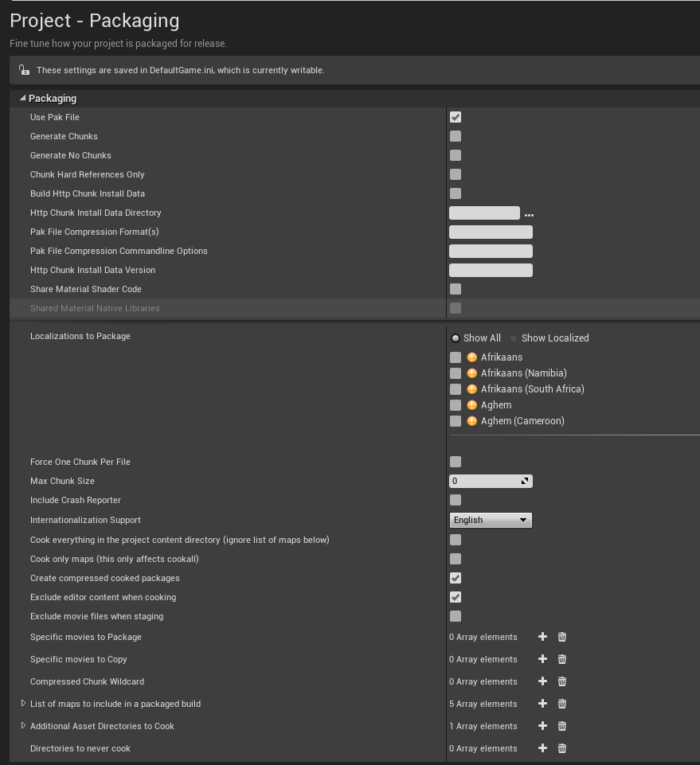Expand Additional Asset Directories to Cook
Viewport: 700px width, 765px height.
(x=23, y=725)
